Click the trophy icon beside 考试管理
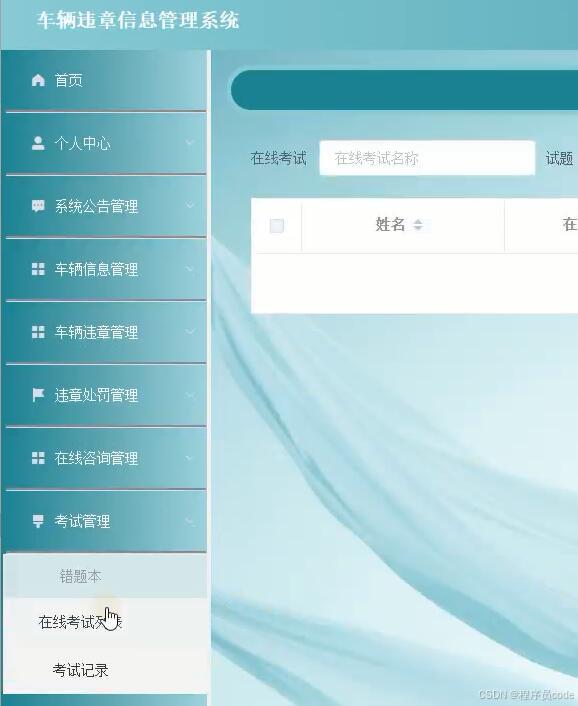Viewport: 578px width, 706px height. 38,521
